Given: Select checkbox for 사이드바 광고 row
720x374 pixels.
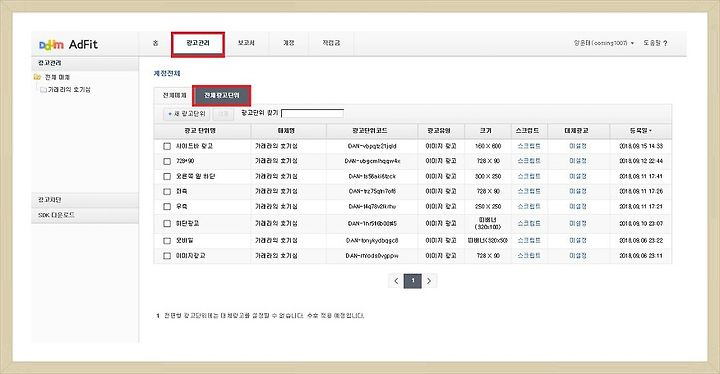Looking at the screenshot, I should 167,146.
